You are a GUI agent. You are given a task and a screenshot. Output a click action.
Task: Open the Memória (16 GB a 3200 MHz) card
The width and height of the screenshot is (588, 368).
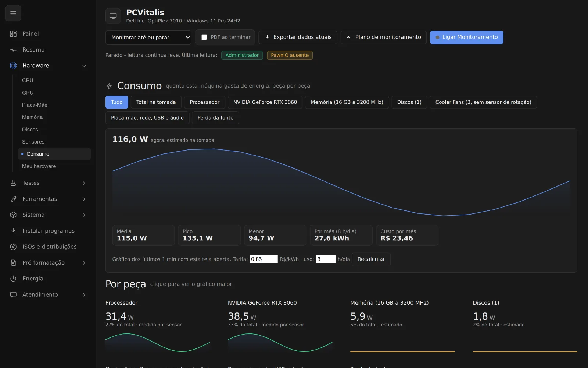(403, 327)
